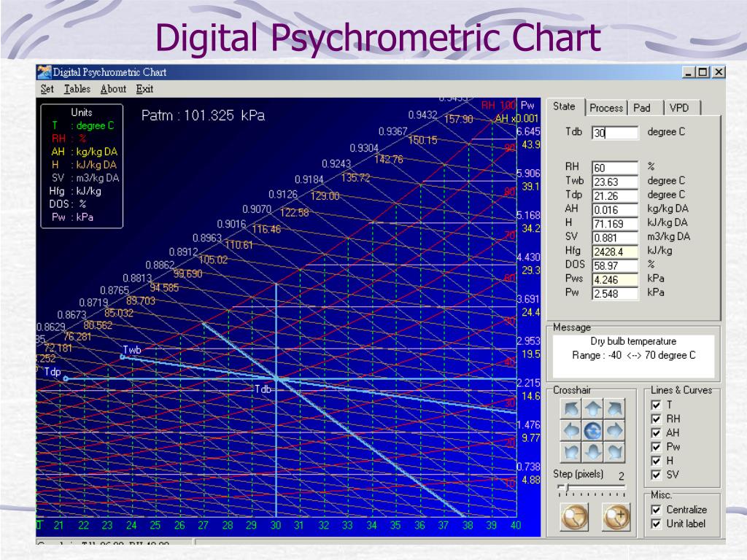Viewport: 747px width, 560px height.
Task: Switch to the Process tab
Action: click(606, 108)
